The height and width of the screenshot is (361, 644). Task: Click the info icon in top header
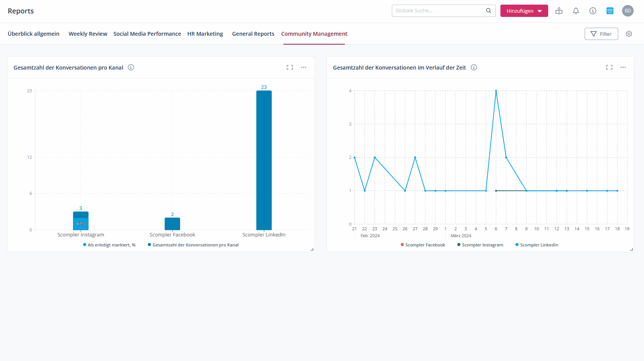tap(593, 11)
